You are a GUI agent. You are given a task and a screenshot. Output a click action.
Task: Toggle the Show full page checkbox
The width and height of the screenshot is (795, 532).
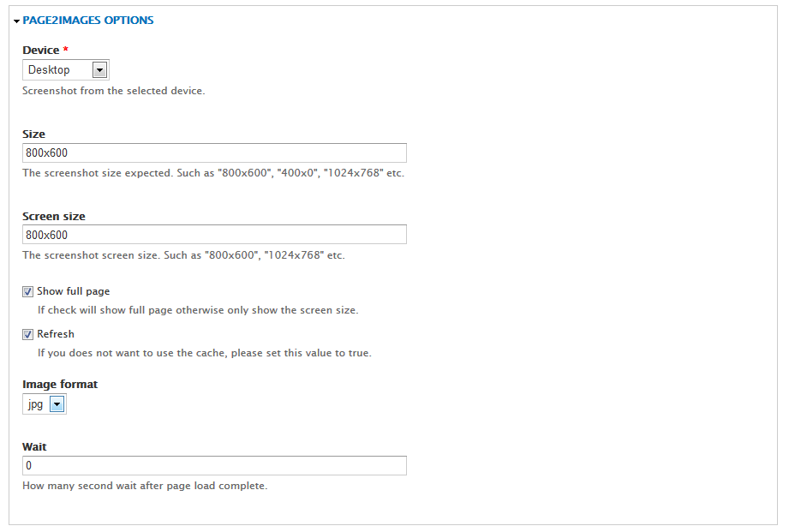tap(28, 292)
